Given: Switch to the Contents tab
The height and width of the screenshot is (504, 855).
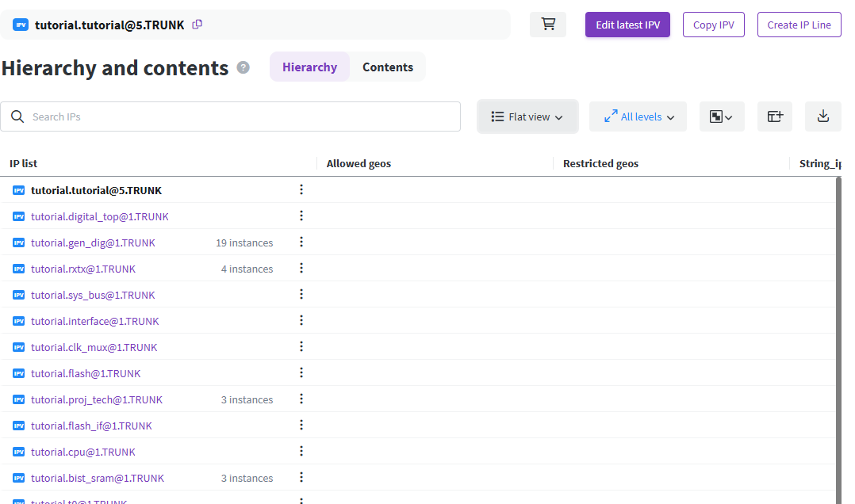Looking at the screenshot, I should pos(388,67).
